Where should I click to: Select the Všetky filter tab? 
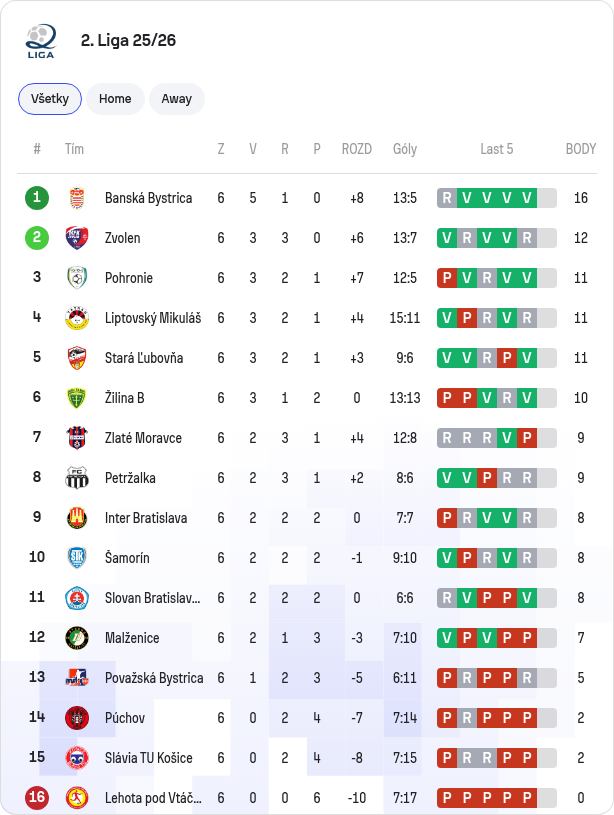[50, 99]
